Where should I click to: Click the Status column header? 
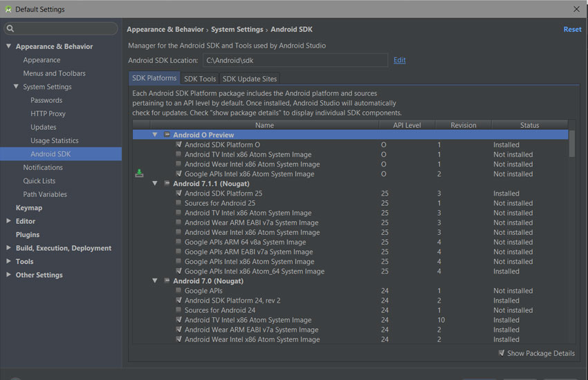529,125
